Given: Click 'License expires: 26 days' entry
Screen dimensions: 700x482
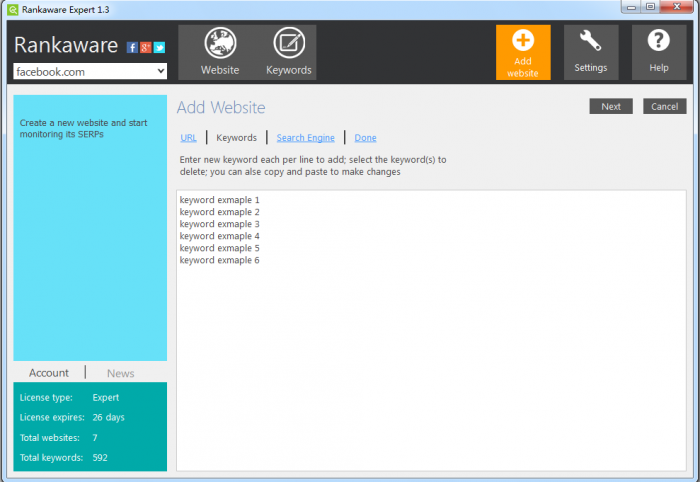Looking at the screenshot, I should [x=72, y=417].
